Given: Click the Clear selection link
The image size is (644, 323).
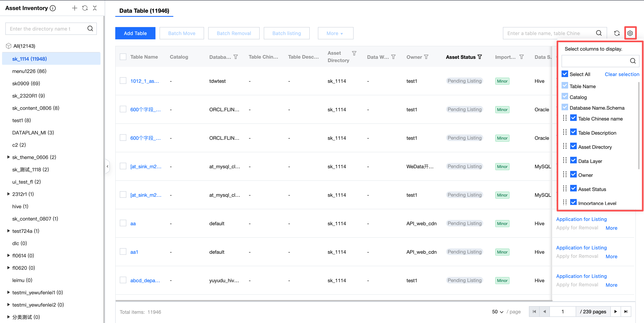Looking at the screenshot, I should coord(622,74).
